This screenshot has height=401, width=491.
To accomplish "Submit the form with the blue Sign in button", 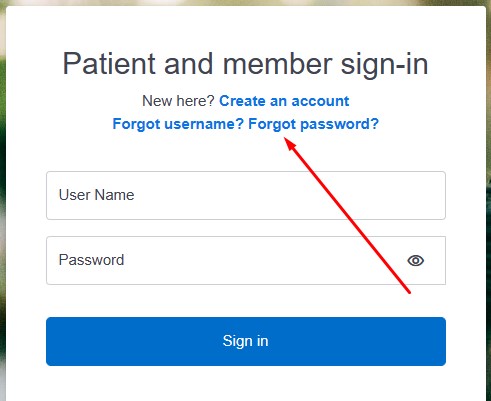I will (x=246, y=341).
